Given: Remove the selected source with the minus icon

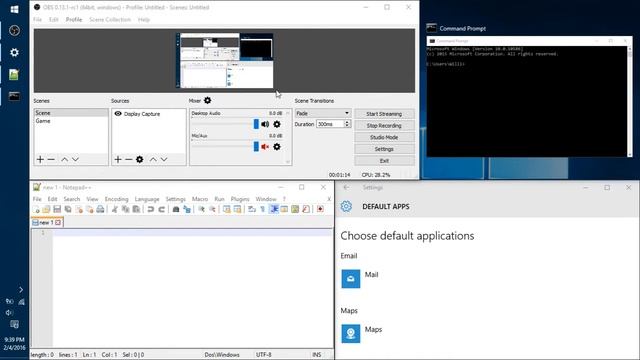Looking at the screenshot, I should [x=129, y=159].
